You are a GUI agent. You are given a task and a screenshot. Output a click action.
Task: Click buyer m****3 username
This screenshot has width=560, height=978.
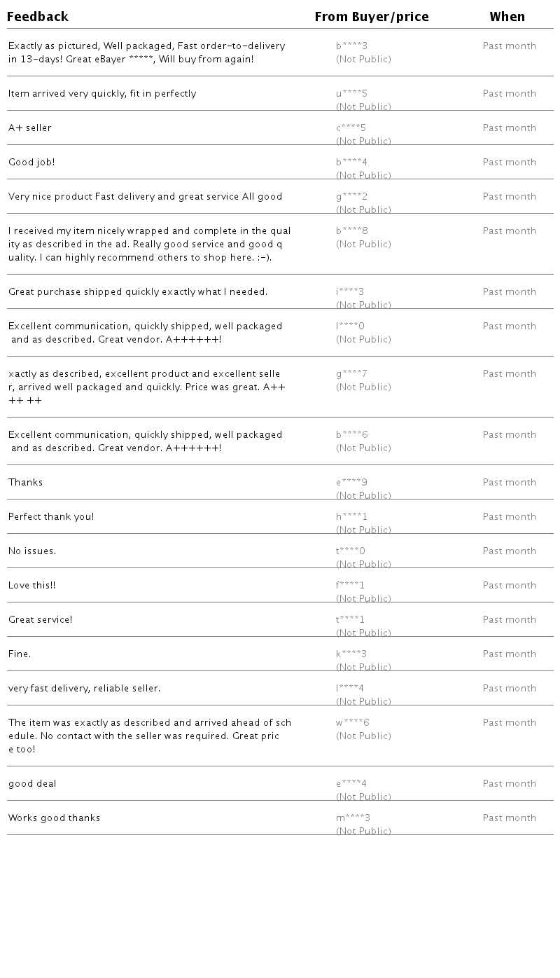tap(353, 818)
